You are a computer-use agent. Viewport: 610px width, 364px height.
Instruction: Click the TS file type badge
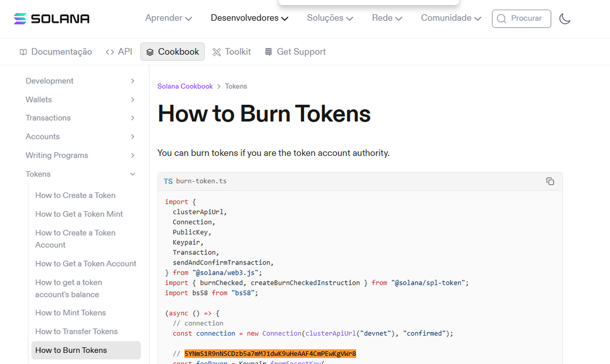[168, 181]
